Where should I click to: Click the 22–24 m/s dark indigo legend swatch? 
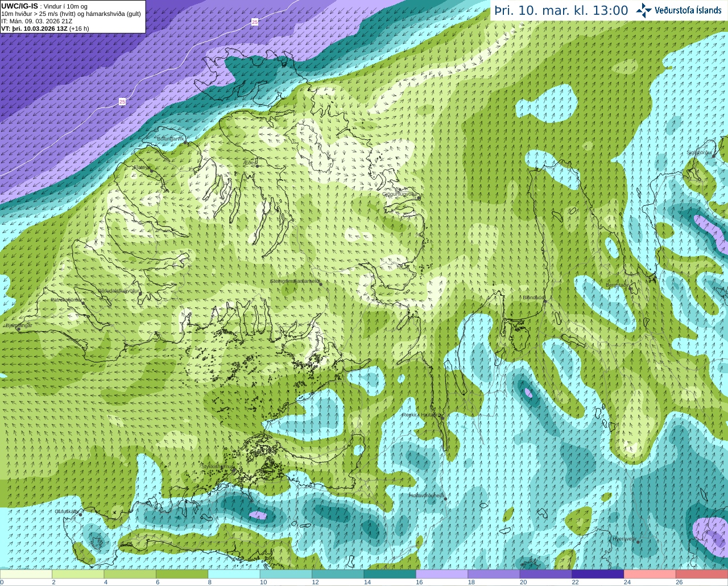click(x=598, y=574)
